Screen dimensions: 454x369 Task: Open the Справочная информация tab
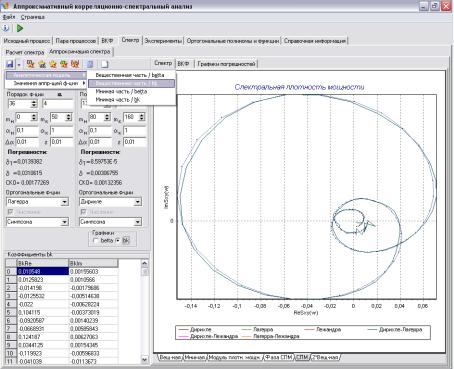tap(315, 41)
